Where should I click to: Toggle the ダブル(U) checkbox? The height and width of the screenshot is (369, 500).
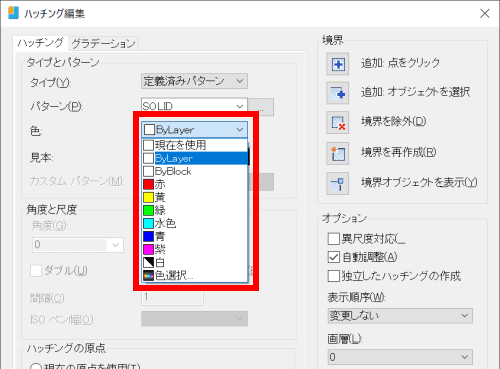click(36, 271)
